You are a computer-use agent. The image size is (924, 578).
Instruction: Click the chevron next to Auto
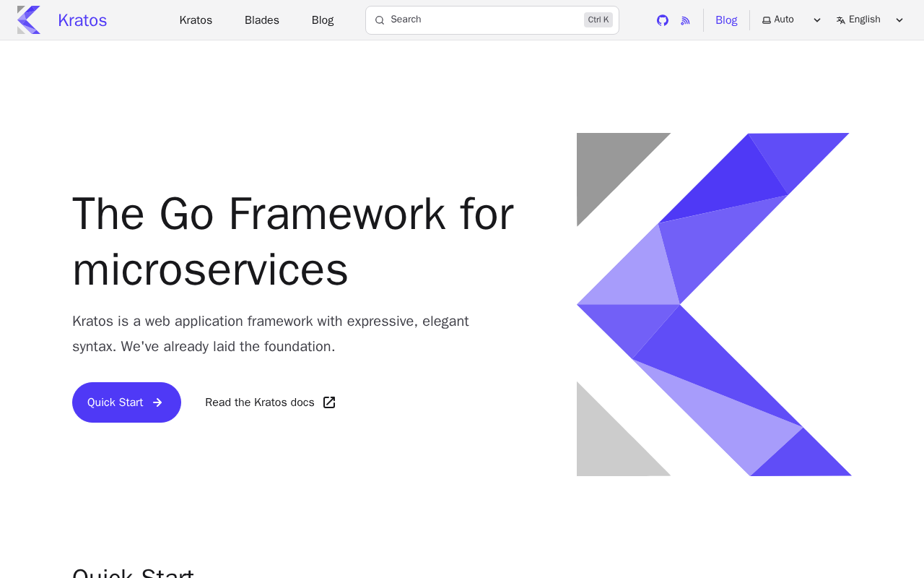(817, 20)
